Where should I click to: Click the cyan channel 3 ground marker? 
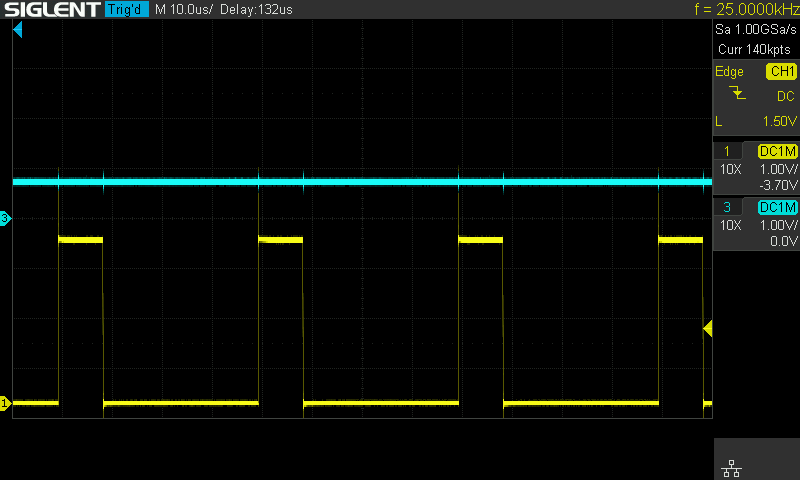5,218
